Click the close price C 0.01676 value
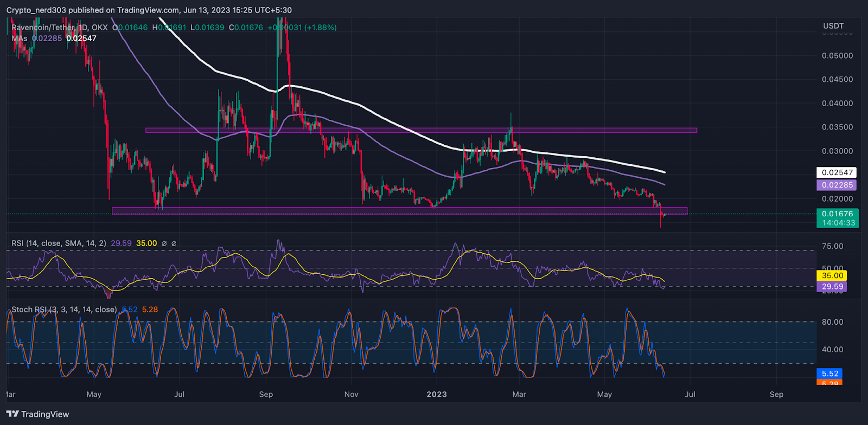Image resolution: width=868 pixels, height=425 pixels. pos(246,27)
